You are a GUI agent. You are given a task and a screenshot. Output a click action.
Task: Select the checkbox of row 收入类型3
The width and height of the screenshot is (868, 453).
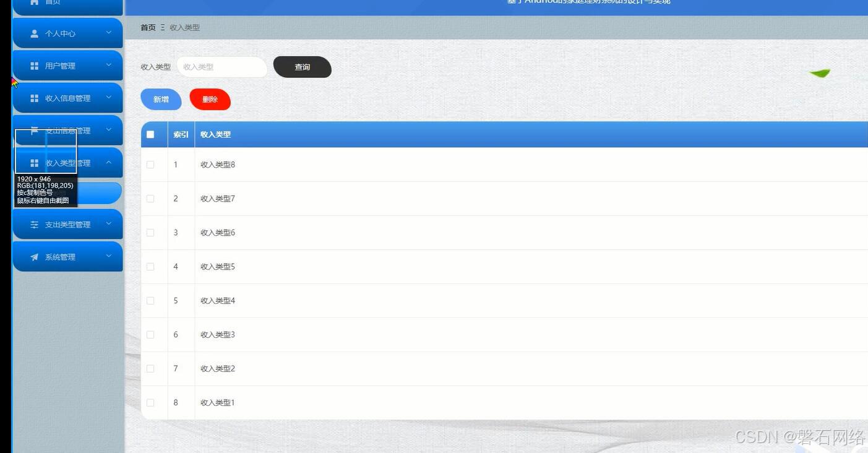pyautogui.click(x=150, y=335)
